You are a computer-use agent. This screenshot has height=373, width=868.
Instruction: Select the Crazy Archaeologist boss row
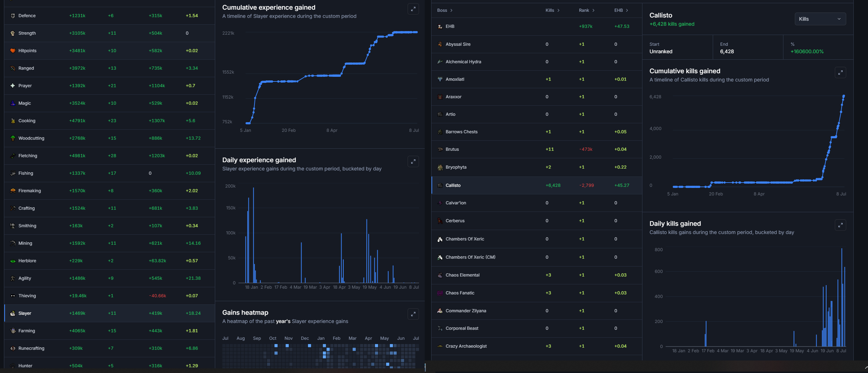click(x=537, y=346)
